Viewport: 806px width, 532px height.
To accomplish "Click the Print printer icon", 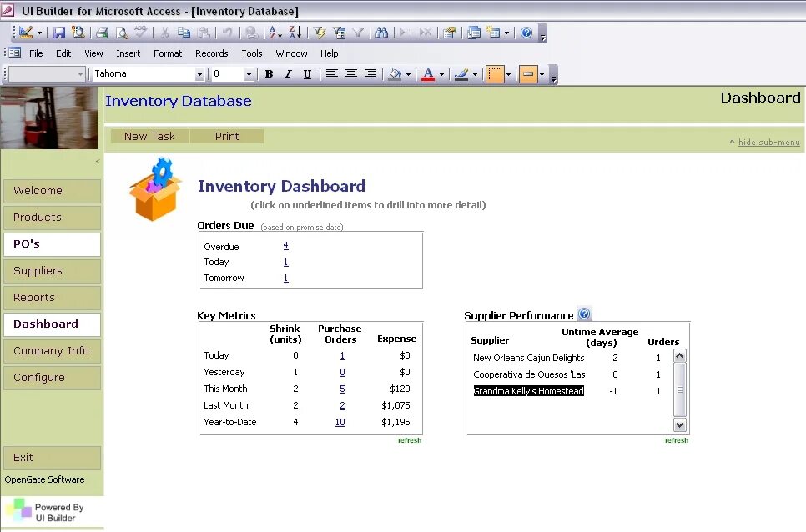I will (x=103, y=33).
